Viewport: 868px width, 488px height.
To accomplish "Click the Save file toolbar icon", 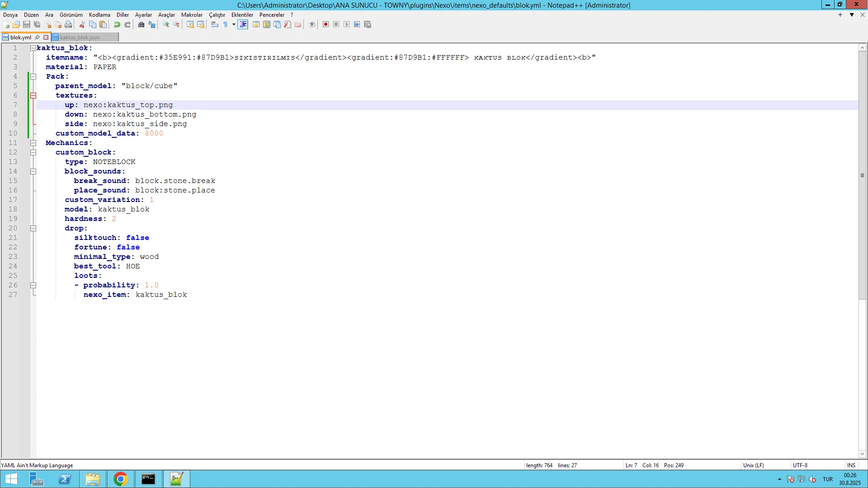I will (27, 24).
